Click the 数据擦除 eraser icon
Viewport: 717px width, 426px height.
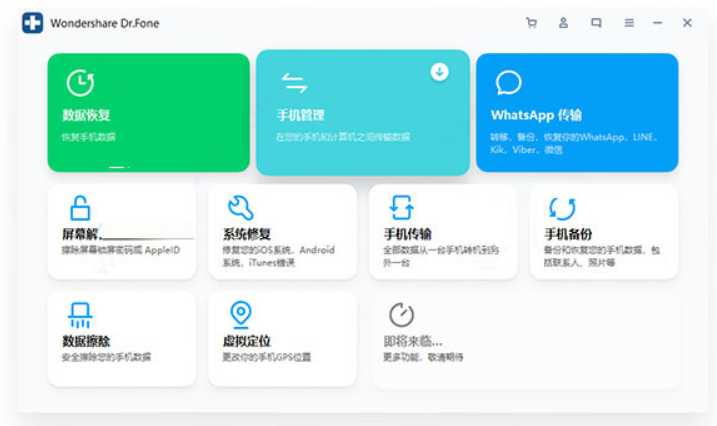click(79, 315)
